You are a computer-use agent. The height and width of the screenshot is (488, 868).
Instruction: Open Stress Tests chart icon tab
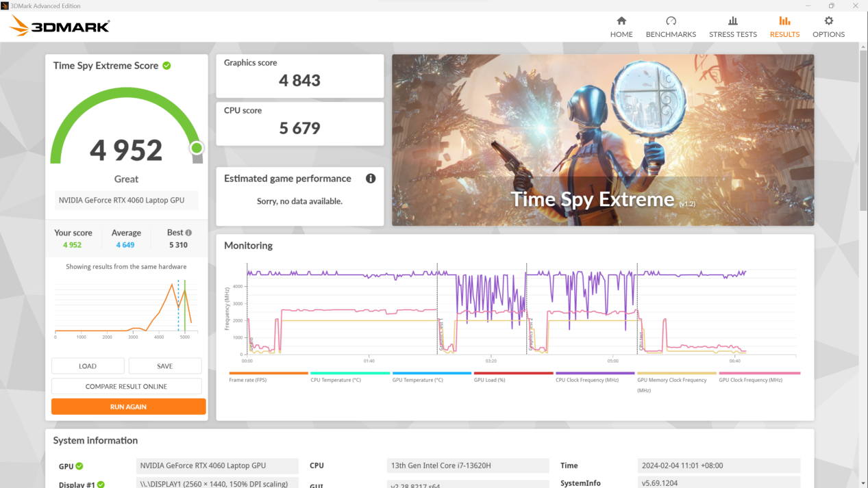[x=733, y=21]
